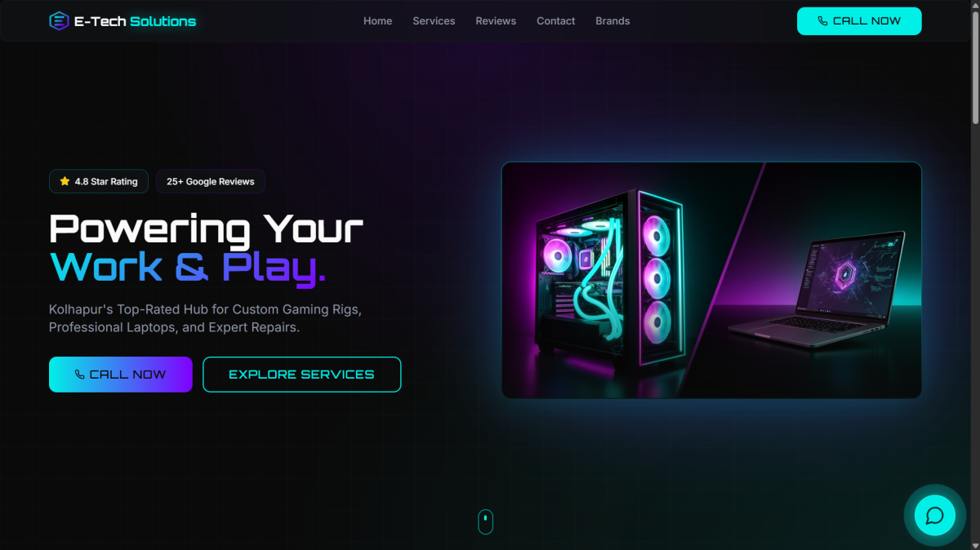The width and height of the screenshot is (980, 550).
Task: Click the E-Tech Solutions hexagon logo icon
Action: (x=59, y=21)
